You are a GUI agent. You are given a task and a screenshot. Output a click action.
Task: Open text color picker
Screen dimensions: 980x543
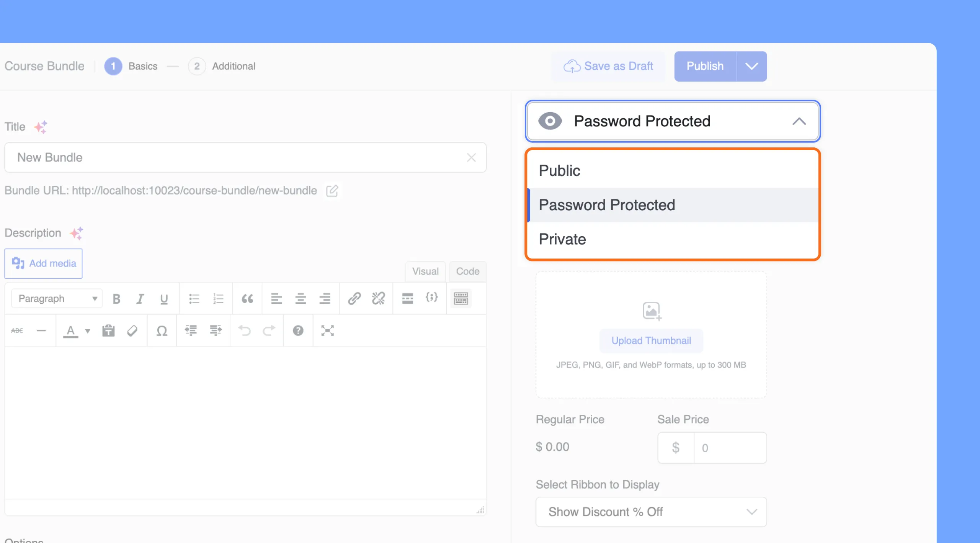[x=70, y=331]
